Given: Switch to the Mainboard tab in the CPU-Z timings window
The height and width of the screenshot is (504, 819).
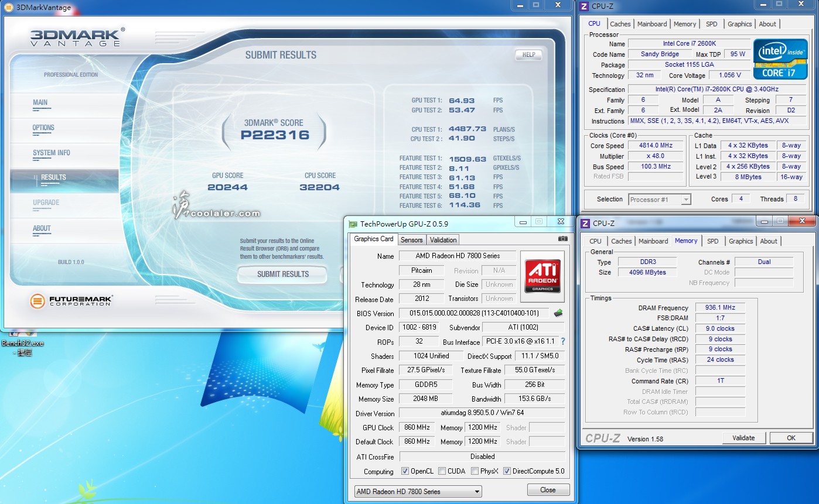Looking at the screenshot, I should 653,241.
